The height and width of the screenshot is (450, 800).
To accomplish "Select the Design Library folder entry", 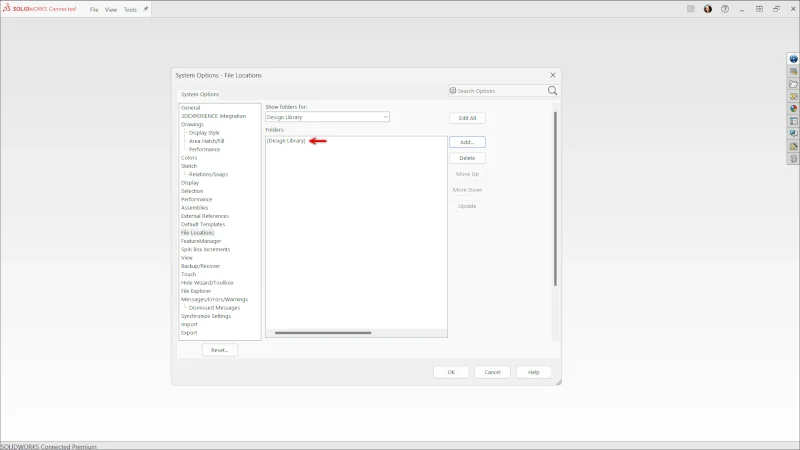I will point(286,141).
